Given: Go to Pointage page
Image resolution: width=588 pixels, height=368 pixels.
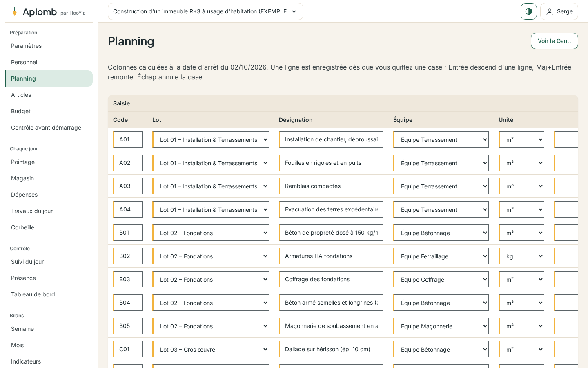Looking at the screenshot, I should (49, 162).
